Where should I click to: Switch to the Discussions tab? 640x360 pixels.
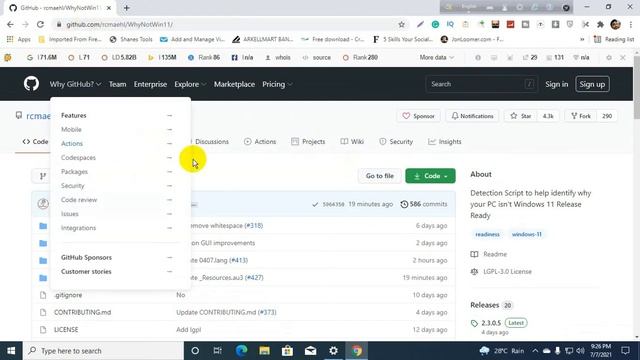coord(211,142)
